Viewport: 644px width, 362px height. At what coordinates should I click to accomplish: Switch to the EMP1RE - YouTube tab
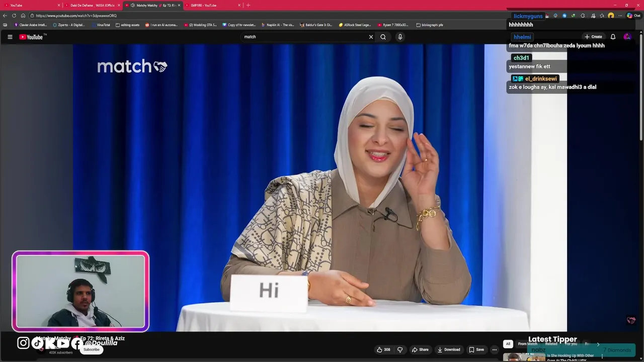pyautogui.click(x=213, y=5)
